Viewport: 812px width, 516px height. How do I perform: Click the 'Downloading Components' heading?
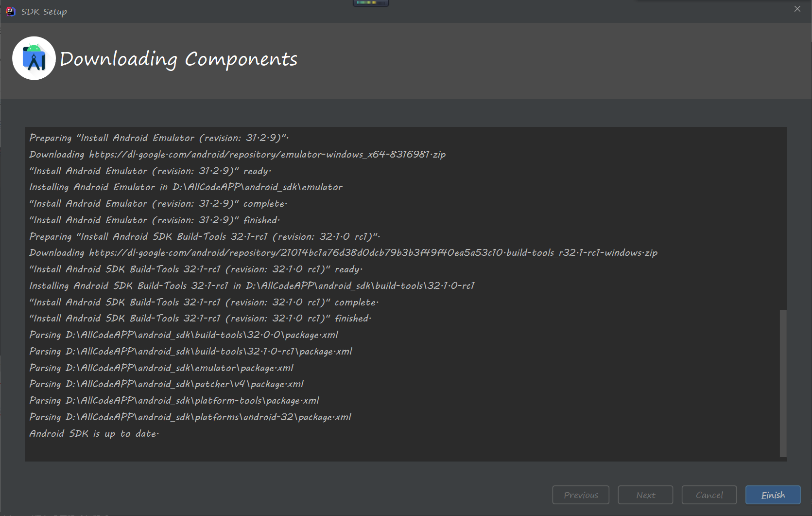point(178,59)
